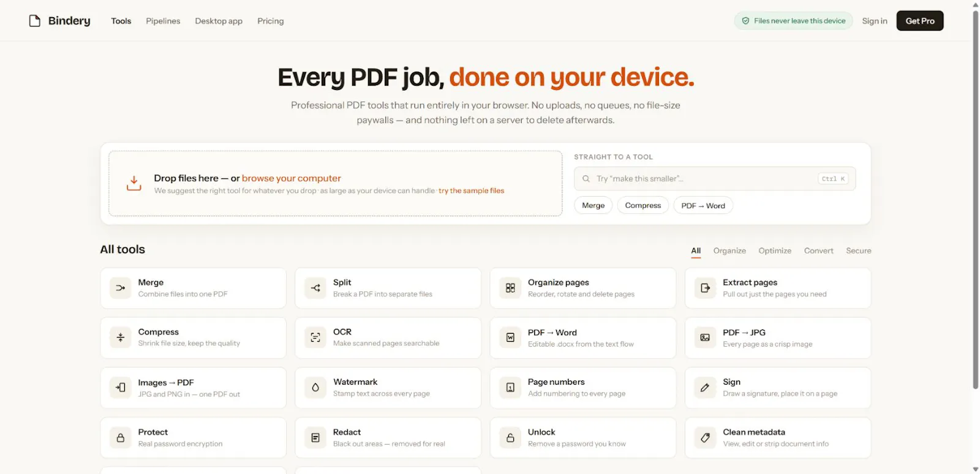
Task: Click the "Add numbering to every page" text
Action: point(577,394)
